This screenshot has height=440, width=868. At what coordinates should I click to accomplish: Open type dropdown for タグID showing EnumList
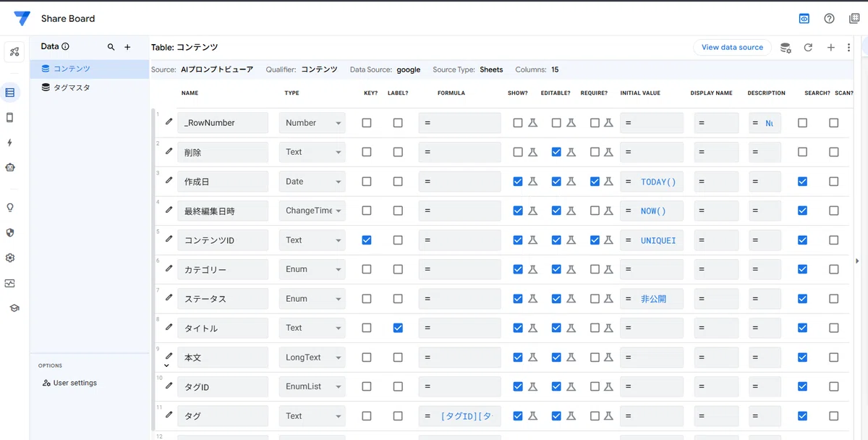point(312,386)
